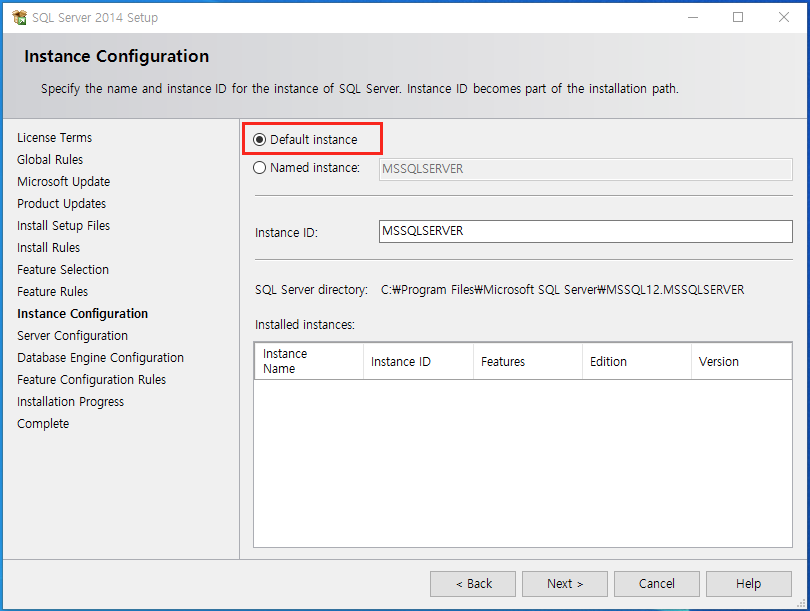
Task: Select the Feature Configuration Rules step
Action: [x=91, y=380]
